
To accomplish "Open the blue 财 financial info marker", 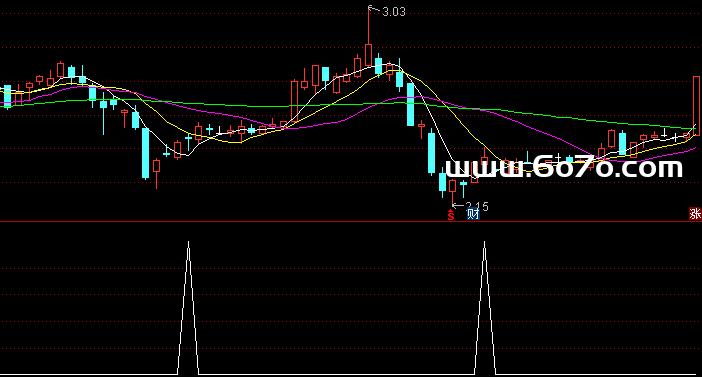I will 473,214.
